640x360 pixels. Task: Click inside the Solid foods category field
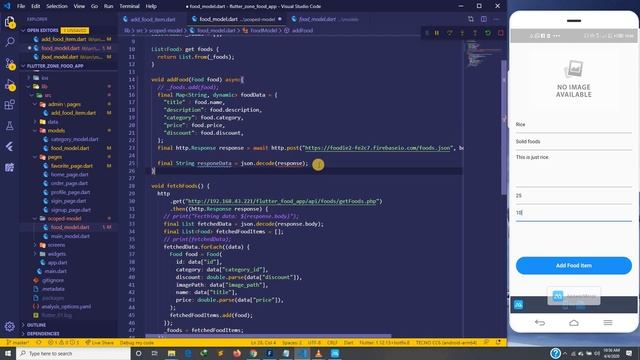click(573, 142)
